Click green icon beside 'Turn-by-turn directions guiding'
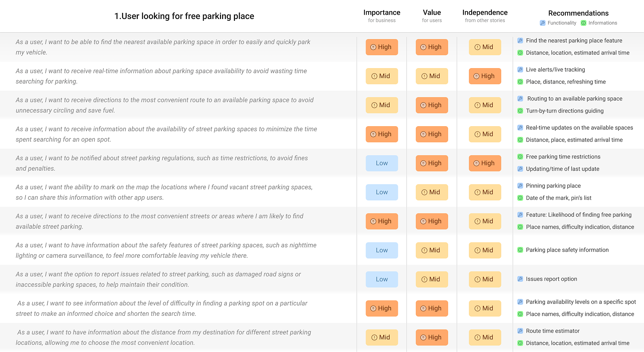644x352 pixels. [x=520, y=111]
